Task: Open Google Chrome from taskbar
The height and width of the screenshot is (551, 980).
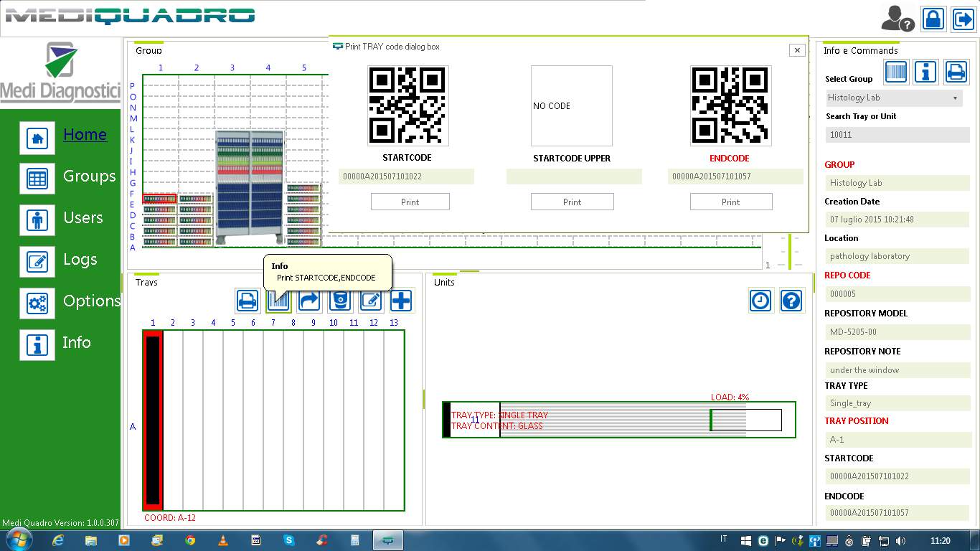Action: pos(189,540)
